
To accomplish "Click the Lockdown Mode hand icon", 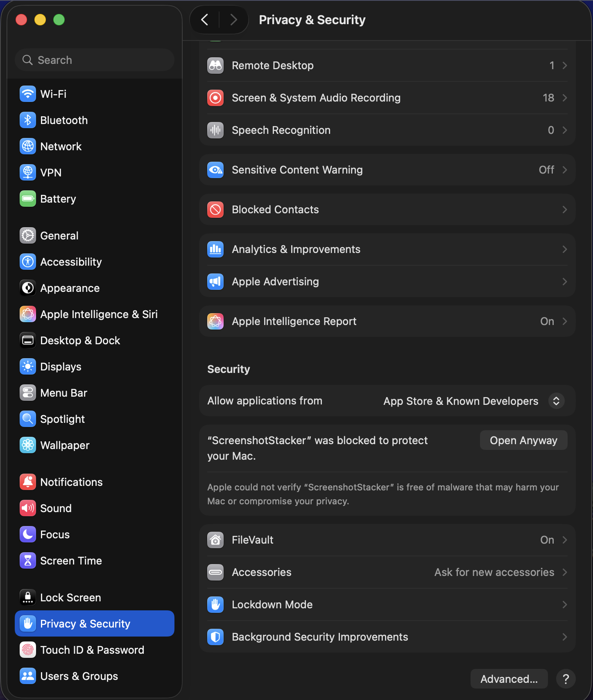I will tap(215, 605).
